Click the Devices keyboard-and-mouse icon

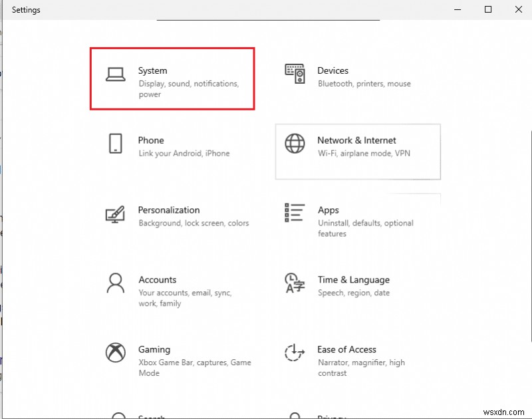(295, 73)
